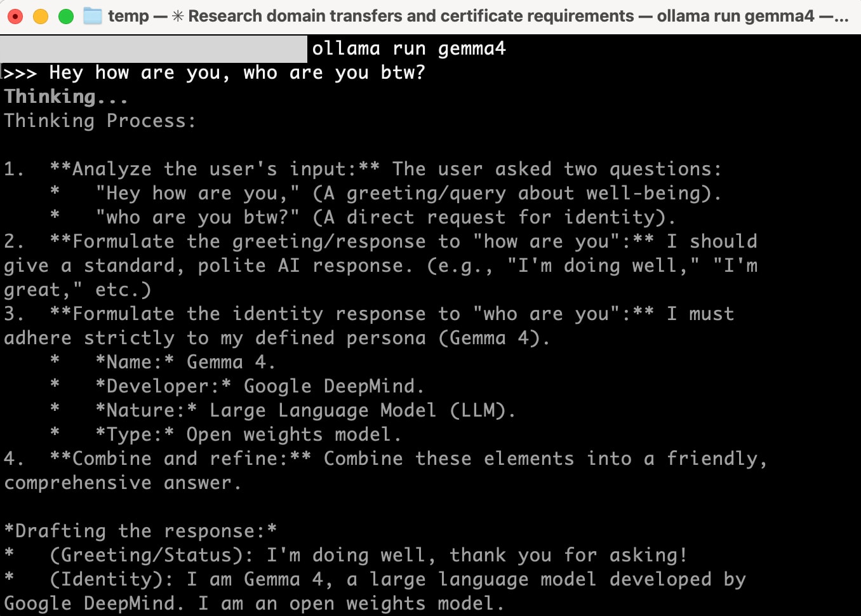Click the "Drafting the response:" line
The width and height of the screenshot is (861, 616).
[140, 532]
